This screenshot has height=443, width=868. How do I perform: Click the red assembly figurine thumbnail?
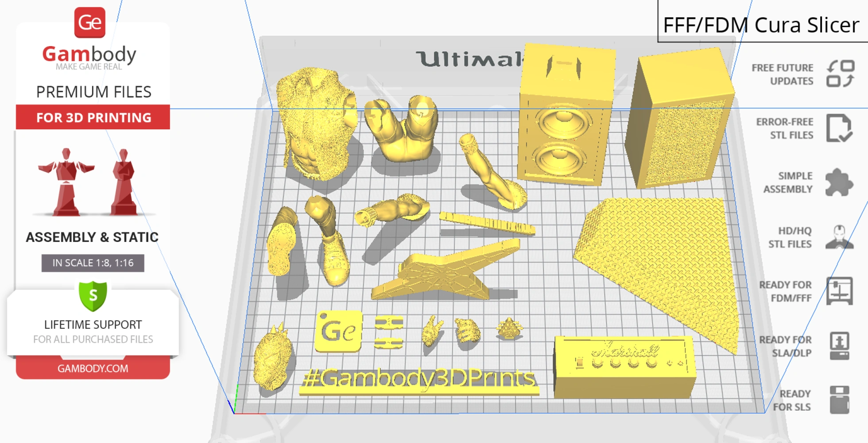66,182
